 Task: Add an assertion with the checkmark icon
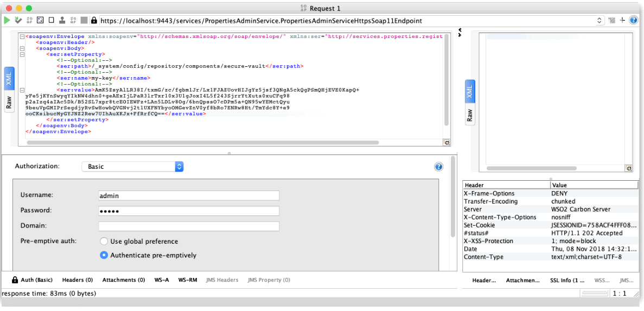tap(18, 20)
